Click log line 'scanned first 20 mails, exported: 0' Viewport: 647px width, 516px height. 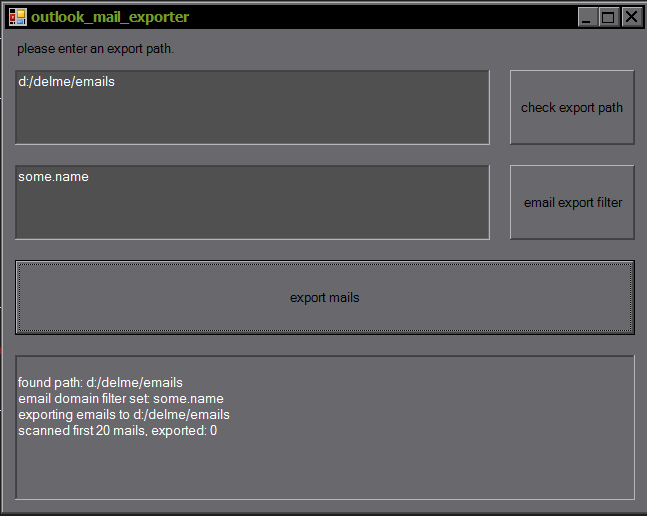pos(118,431)
